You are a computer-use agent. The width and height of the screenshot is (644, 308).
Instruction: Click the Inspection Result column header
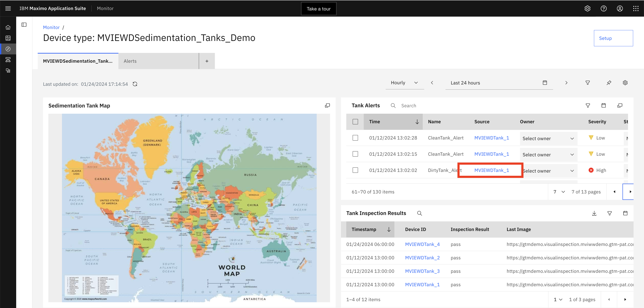pos(470,229)
